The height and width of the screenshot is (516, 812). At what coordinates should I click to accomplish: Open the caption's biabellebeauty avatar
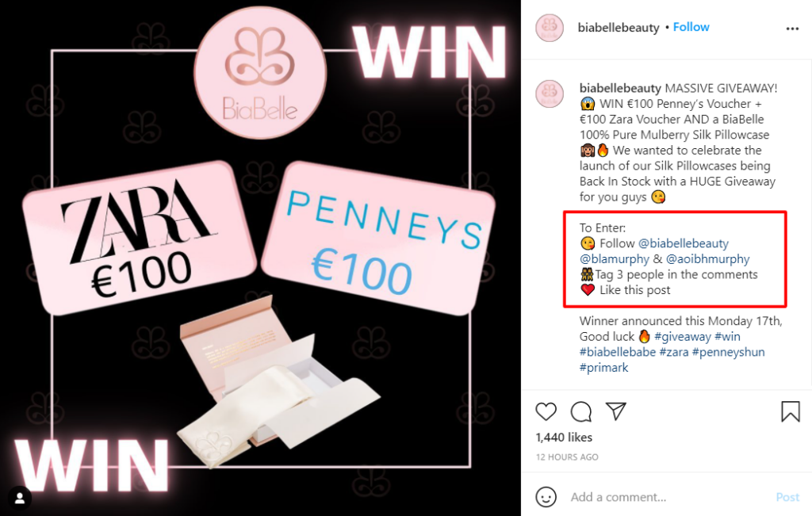click(x=550, y=94)
